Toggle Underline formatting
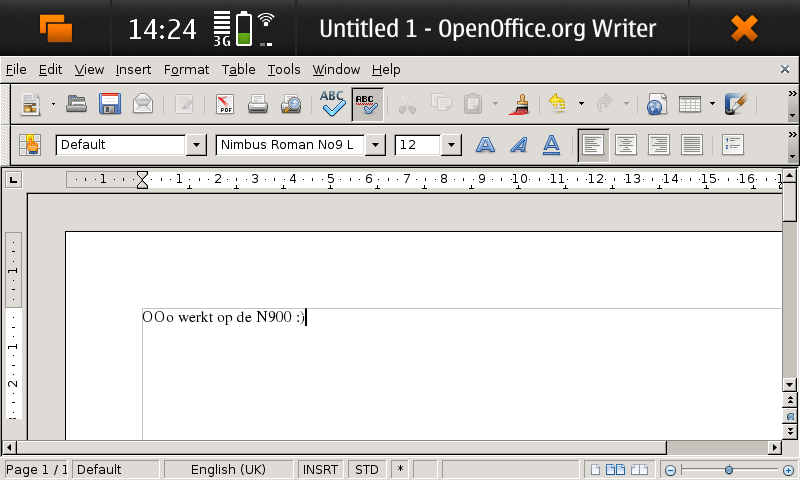Screen dimensions: 800x480 [x=552, y=145]
